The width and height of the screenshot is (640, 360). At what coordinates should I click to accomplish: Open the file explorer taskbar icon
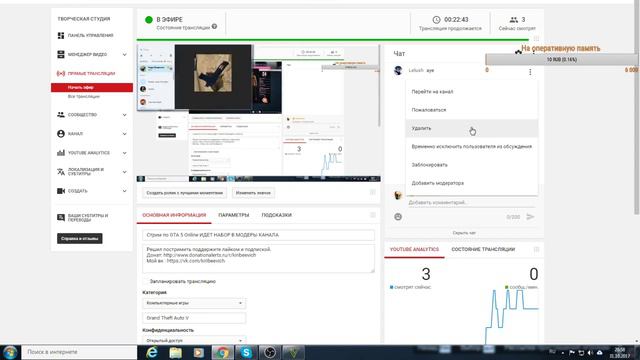(176, 352)
